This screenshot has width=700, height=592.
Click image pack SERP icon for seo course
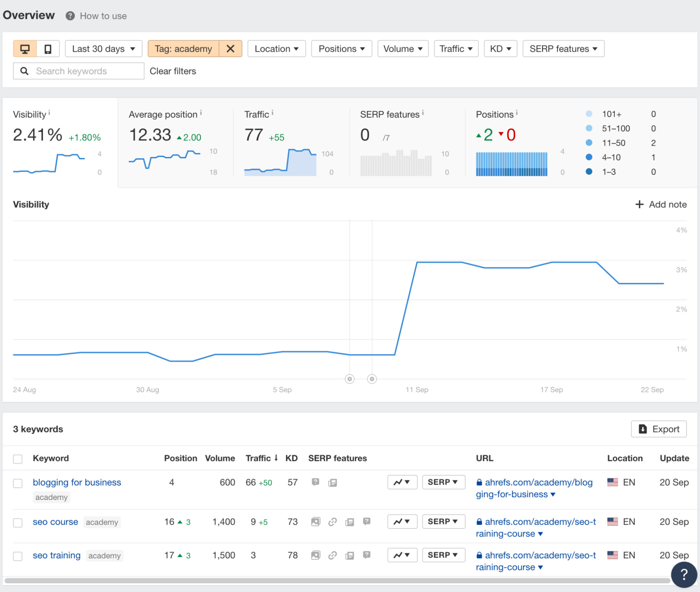[316, 522]
